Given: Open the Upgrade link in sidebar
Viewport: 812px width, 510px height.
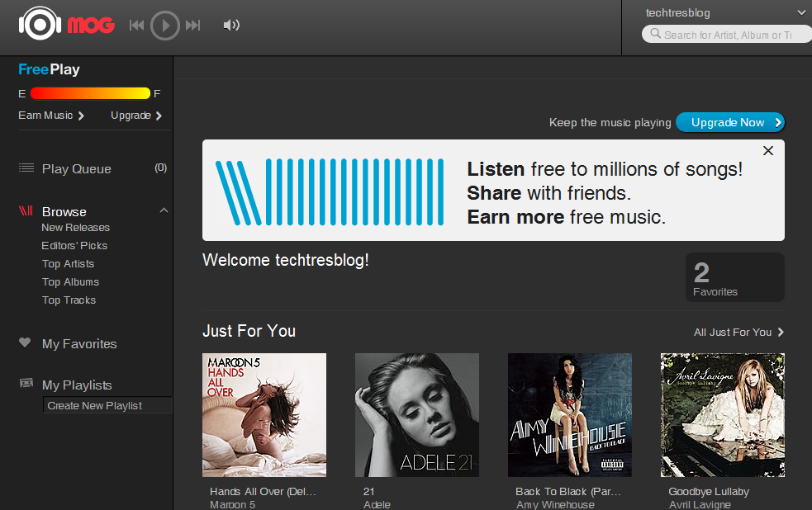Looking at the screenshot, I should [x=136, y=116].
